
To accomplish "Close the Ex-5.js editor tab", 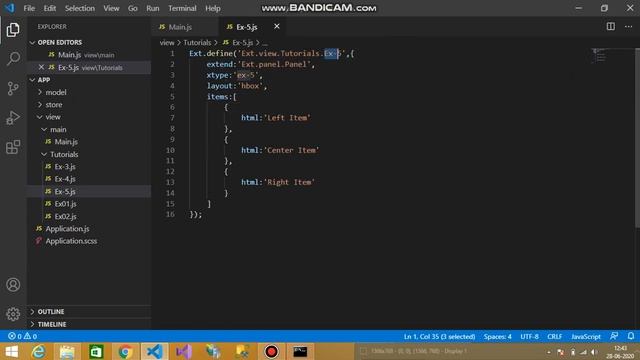I will pyautogui.click(x=277, y=27).
